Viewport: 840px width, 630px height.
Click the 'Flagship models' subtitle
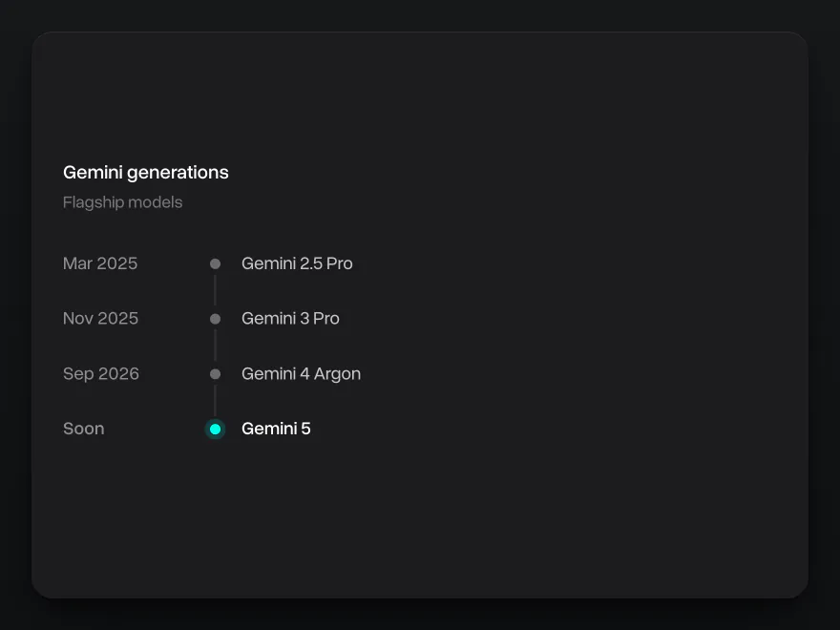[x=123, y=202]
